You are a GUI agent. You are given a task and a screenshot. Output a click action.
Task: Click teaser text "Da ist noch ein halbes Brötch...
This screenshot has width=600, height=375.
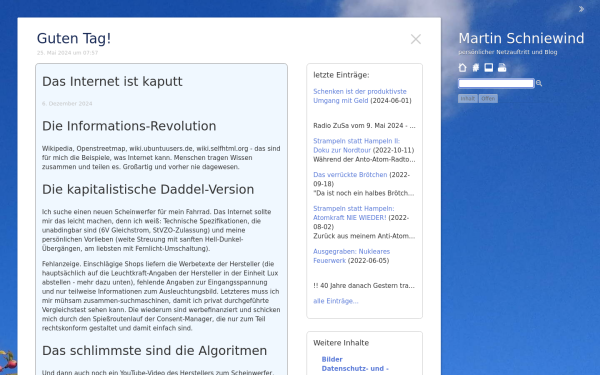click(x=364, y=193)
